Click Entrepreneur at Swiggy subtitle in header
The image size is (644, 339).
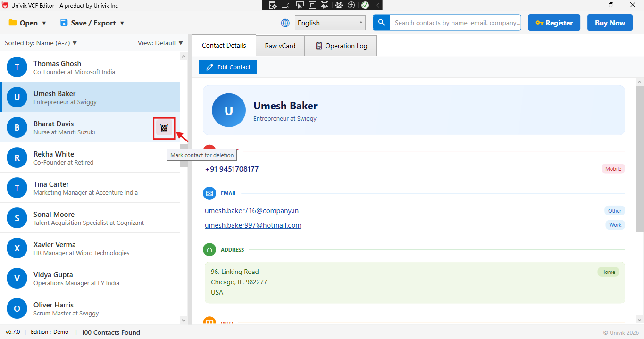point(285,119)
